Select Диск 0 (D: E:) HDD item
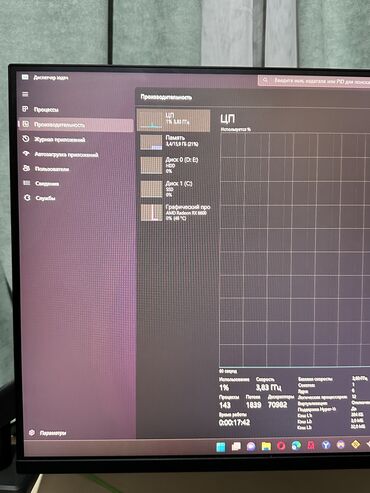The height and width of the screenshot is (493, 370). pos(174,165)
